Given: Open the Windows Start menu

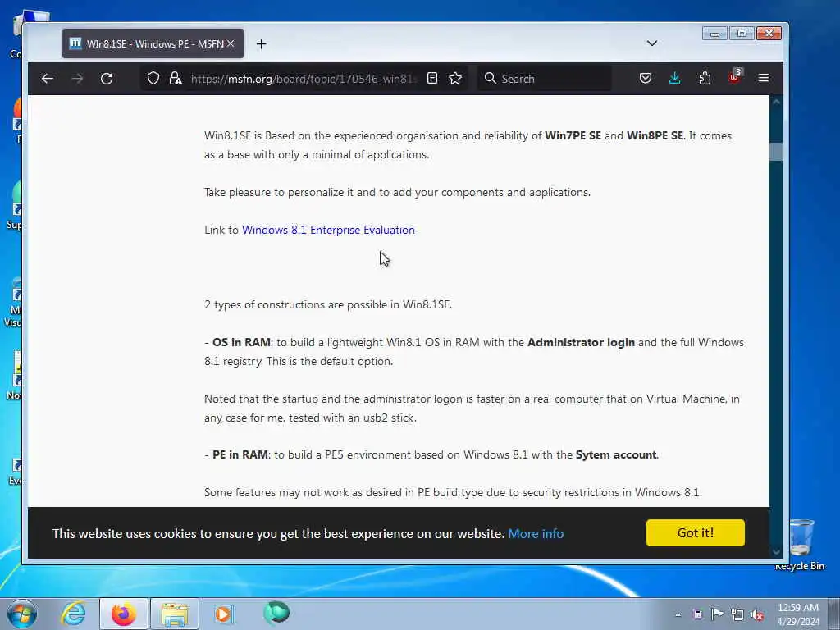Looking at the screenshot, I should (22, 614).
